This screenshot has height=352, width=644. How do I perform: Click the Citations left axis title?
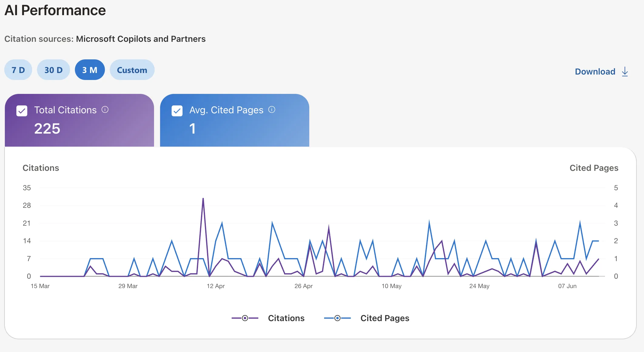pyautogui.click(x=41, y=168)
